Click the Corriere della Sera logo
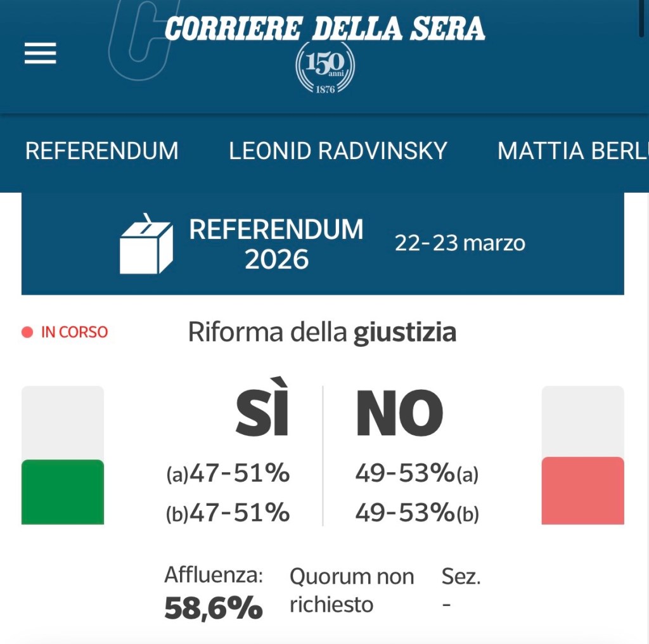Image resolution: width=649 pixels, height=644 pixels. pyautogui.click(x=324, y=29)
